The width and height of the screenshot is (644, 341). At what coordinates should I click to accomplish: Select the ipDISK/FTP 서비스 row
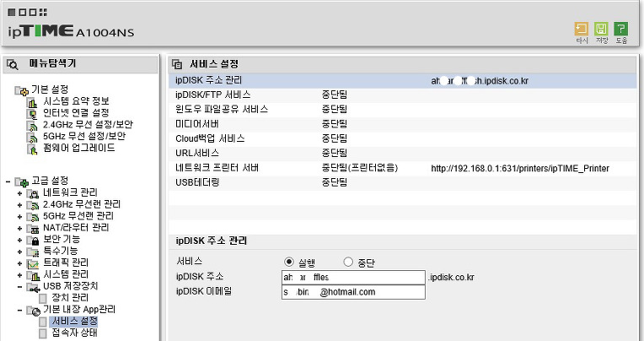tap(402, 95)
